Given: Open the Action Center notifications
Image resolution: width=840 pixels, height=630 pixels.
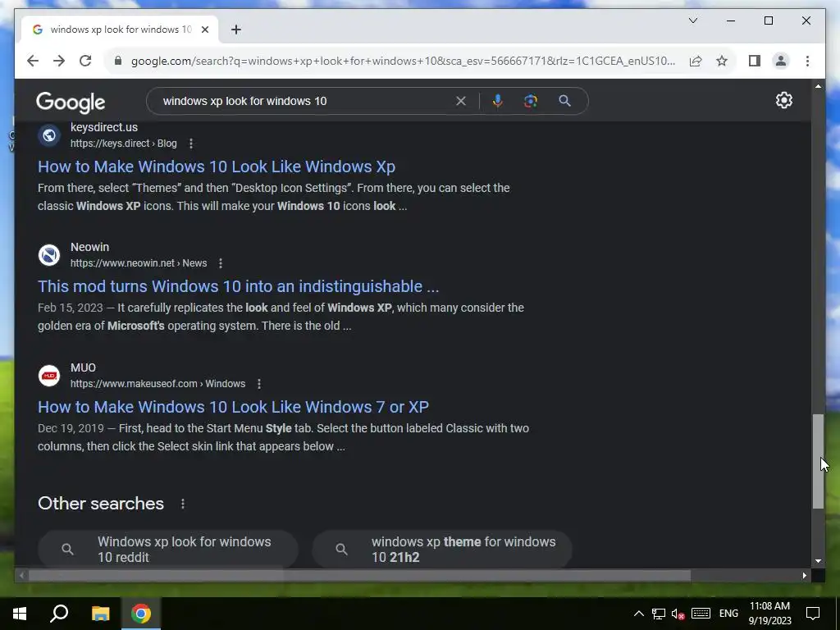Looking at the screenshot, I should click(813, 614).
